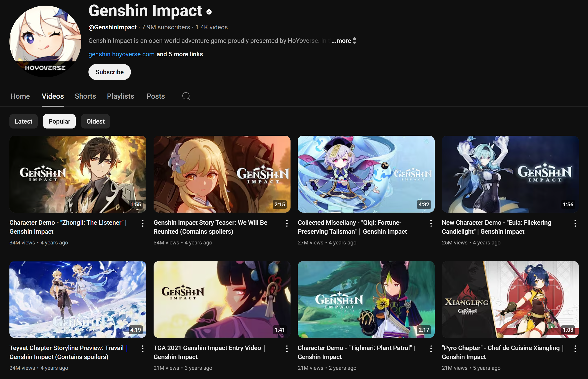This screenshot has height=379, width=588.
Task: Select the Videos tab
Action: (53, 96)
